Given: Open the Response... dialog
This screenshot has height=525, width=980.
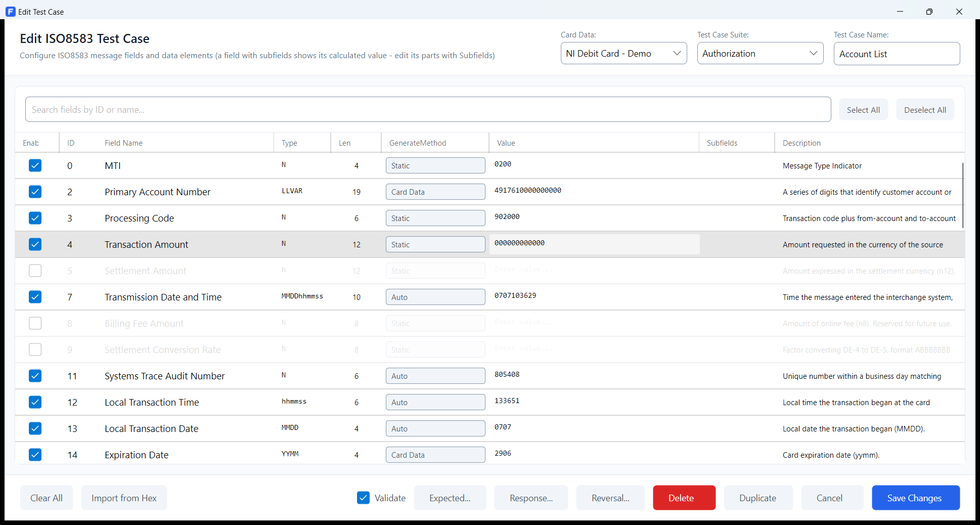Looking at the screenshot, I should [x=531, y=498].
